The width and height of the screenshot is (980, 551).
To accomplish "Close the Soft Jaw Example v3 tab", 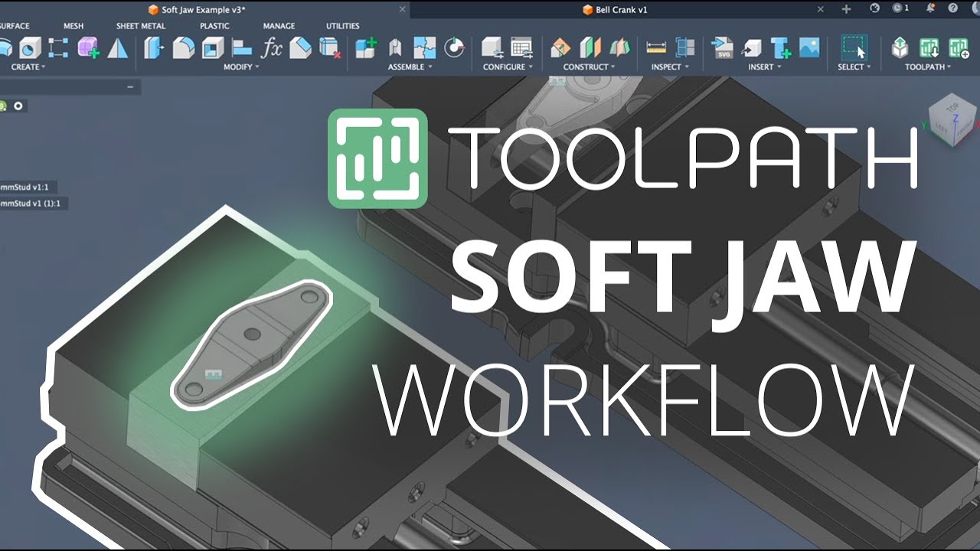I will click(x=400, y=9).
